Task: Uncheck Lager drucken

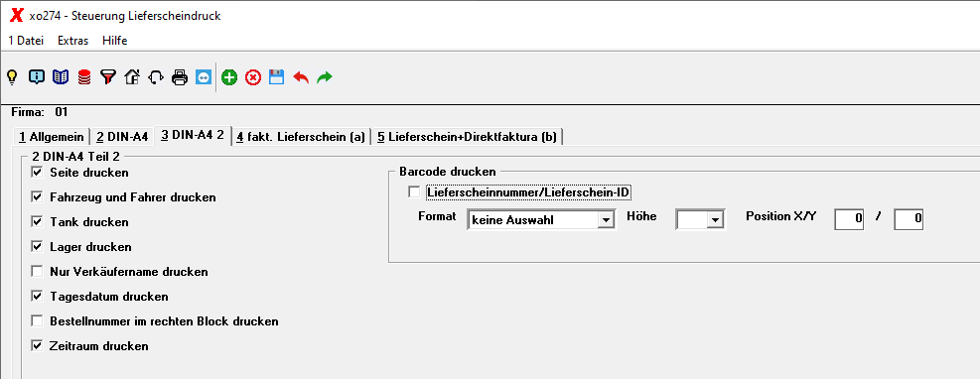Action: pos(37,247)
